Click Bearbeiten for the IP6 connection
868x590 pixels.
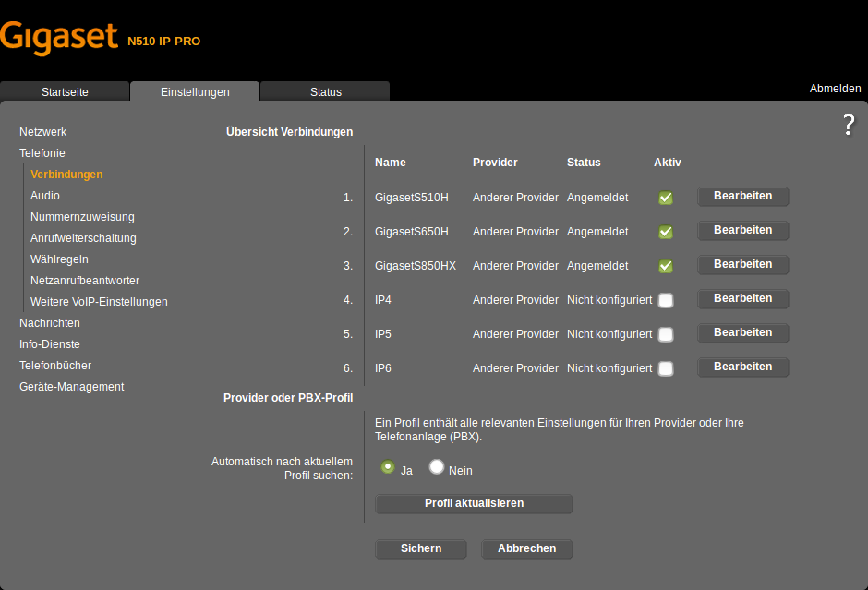point(742,367)
